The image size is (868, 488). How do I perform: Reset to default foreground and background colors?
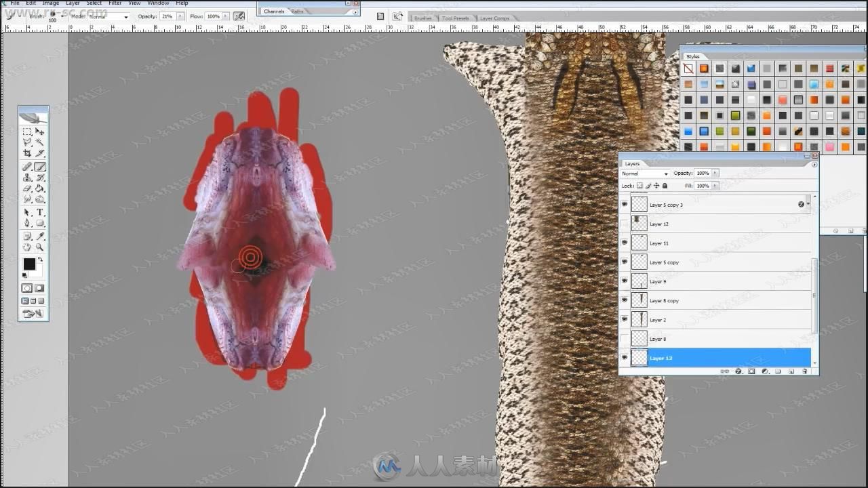pos(25,275)
